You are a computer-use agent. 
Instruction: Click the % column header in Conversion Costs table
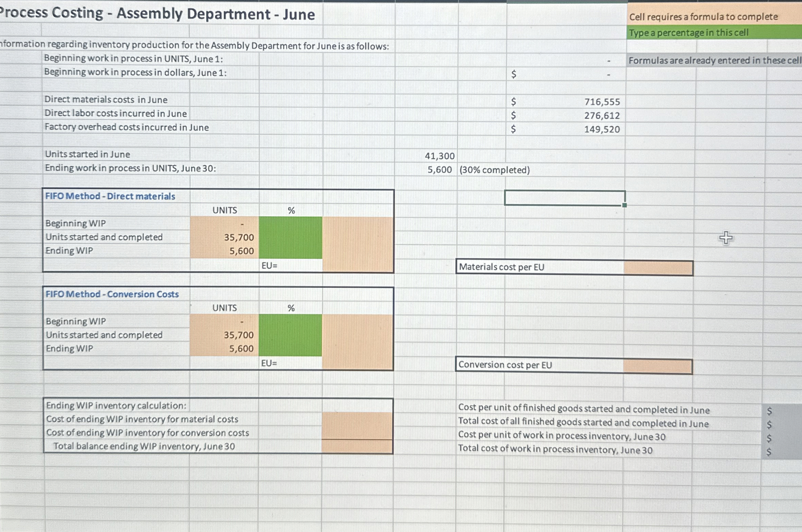point(291,308)
